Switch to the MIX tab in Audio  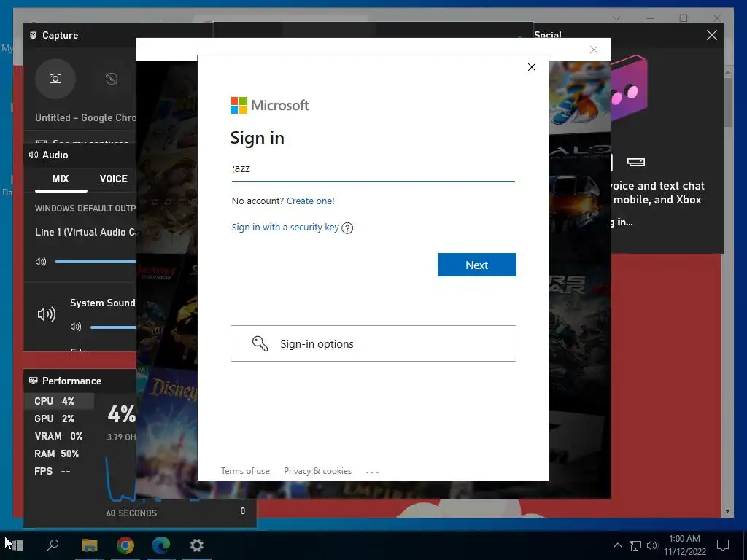[61, 179]
